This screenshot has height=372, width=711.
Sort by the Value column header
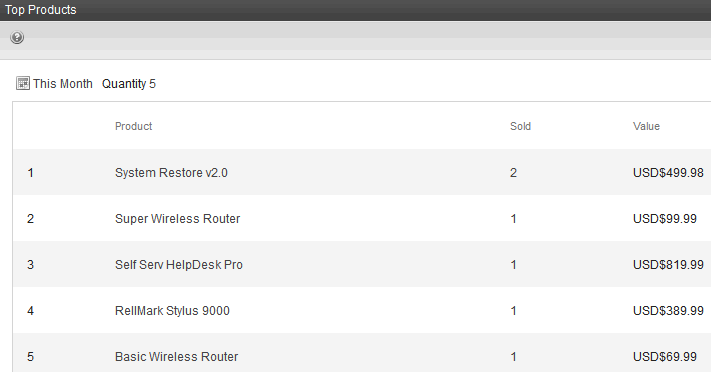646,126
